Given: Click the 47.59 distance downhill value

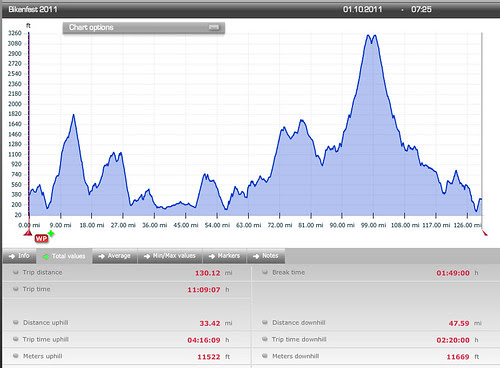Looking at the screenshot, I should (x=459, y=323).
